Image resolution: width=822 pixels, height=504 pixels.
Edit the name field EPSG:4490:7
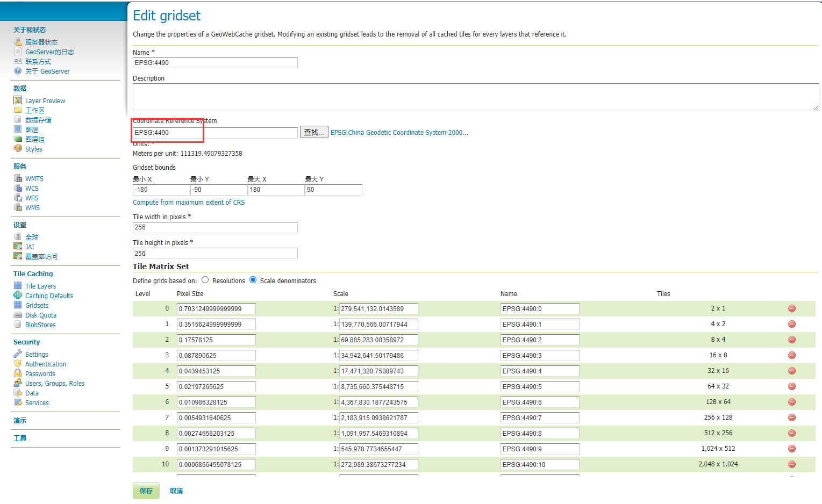pos(540,417)
